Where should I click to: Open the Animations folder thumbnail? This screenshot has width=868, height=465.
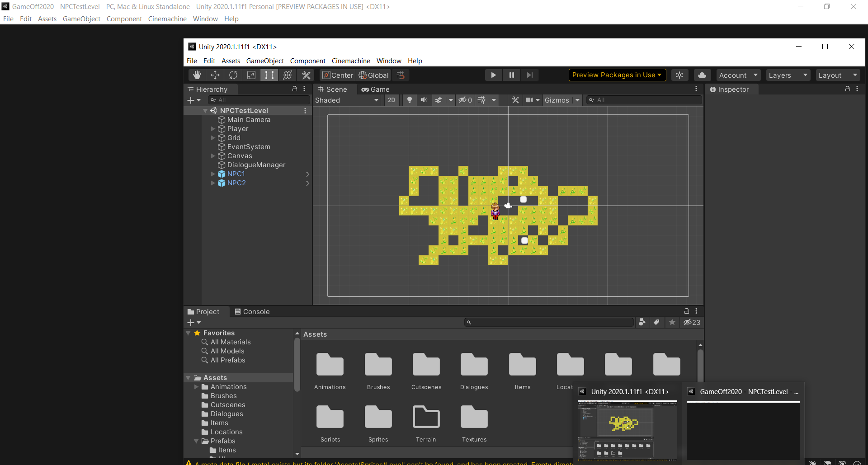click(330, 364)
